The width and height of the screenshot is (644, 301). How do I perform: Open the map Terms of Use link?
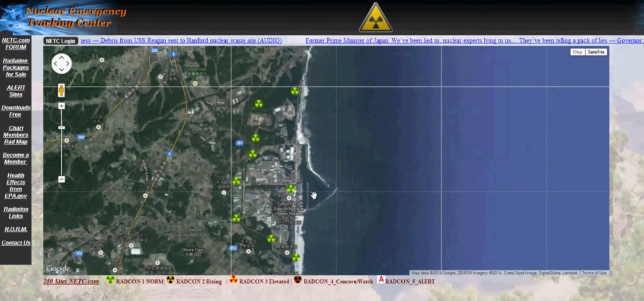[594, 273]
